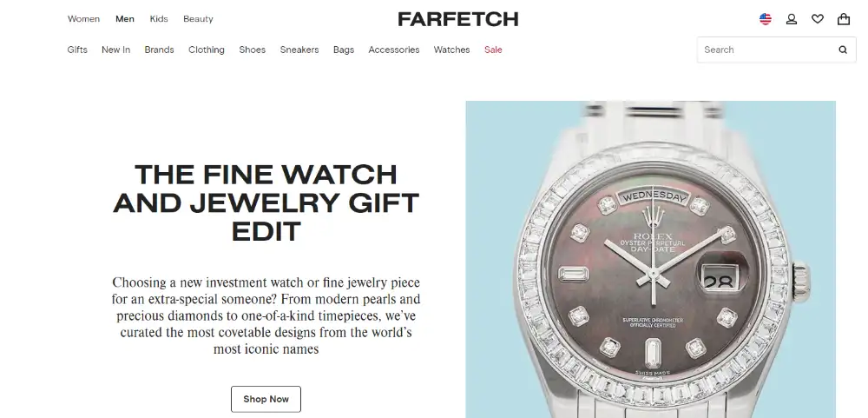The width and height of the screenshot is (868, 418).
Task: Open the shopping bag icon
Action: (x=844, y=19)
